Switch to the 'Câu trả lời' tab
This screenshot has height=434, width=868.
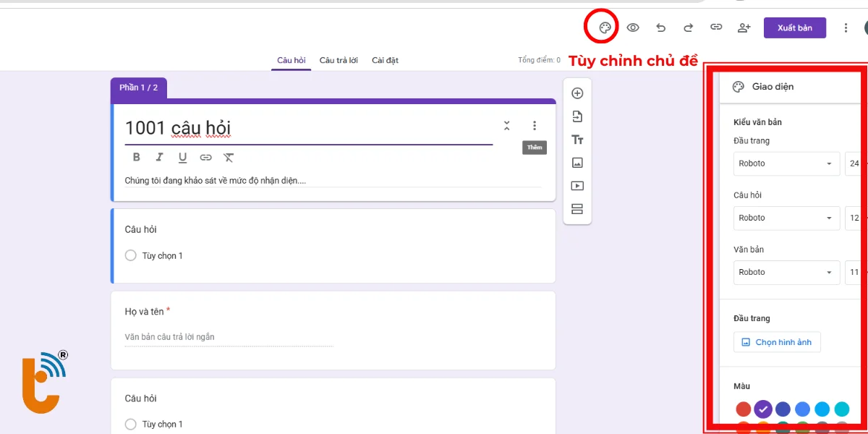[x=339, y=61]
